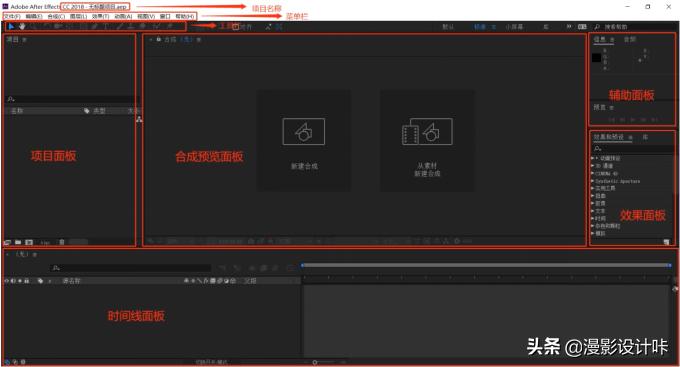
Task: Expand the CINEMA 4D effects category
Action: [x=593, y=174]
